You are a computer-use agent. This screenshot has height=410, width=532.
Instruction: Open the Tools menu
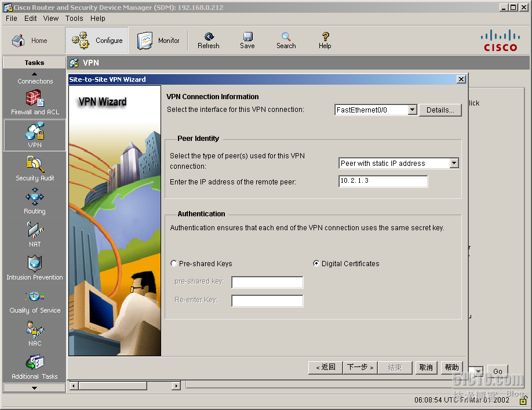tap(74, 19)
